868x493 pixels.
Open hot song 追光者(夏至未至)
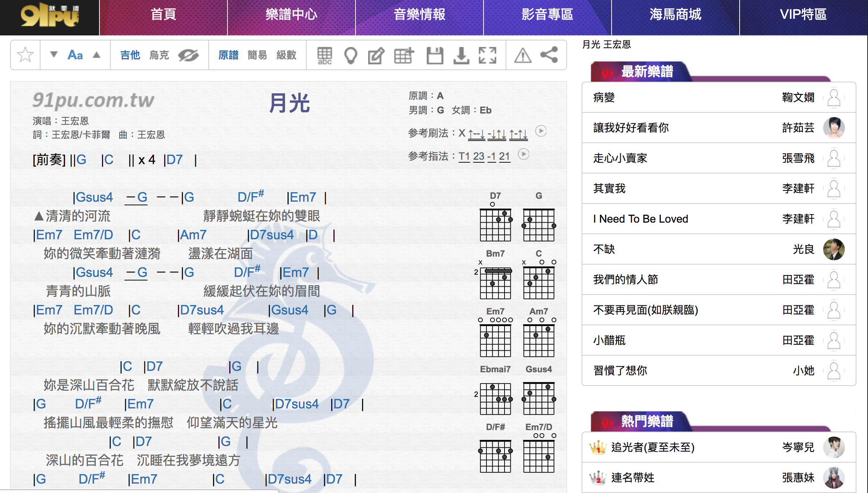pyautogui.click(x=719, y=447)
